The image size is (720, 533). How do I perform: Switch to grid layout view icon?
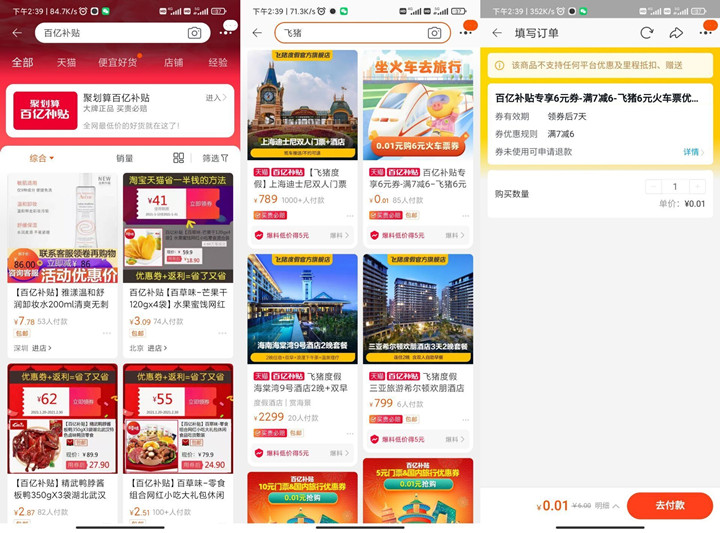178,158
